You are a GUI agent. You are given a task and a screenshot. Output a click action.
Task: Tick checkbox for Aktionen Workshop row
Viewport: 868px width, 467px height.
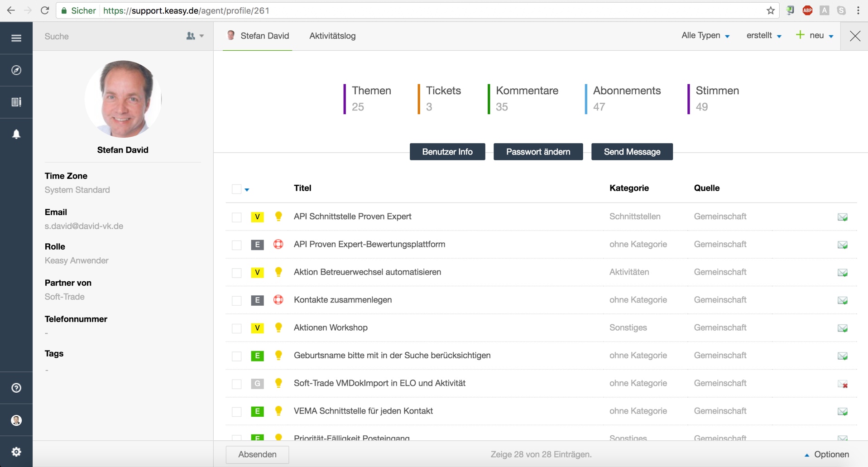236,328
